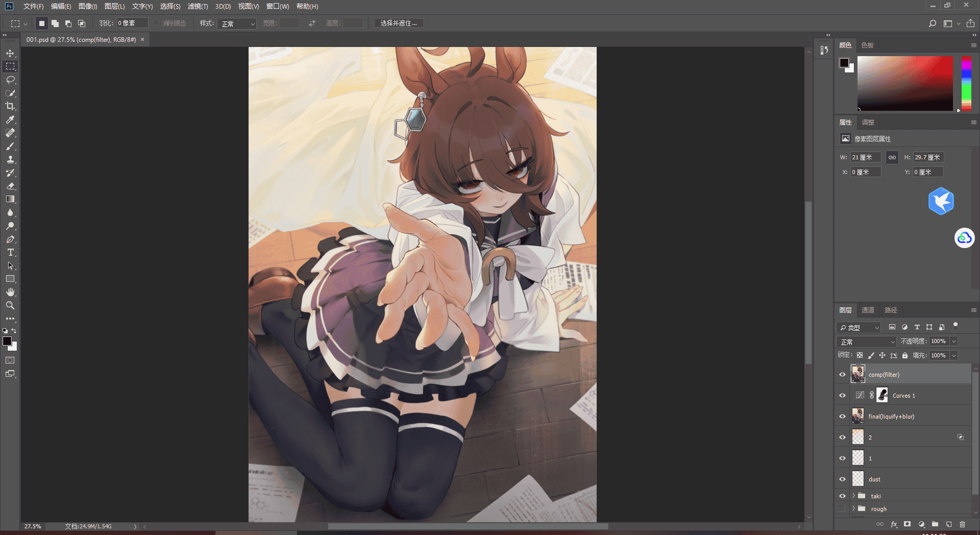Screen dimensions: 980x535
Task: Switch to the 调整 tab
Action: (x=868, y=123)
